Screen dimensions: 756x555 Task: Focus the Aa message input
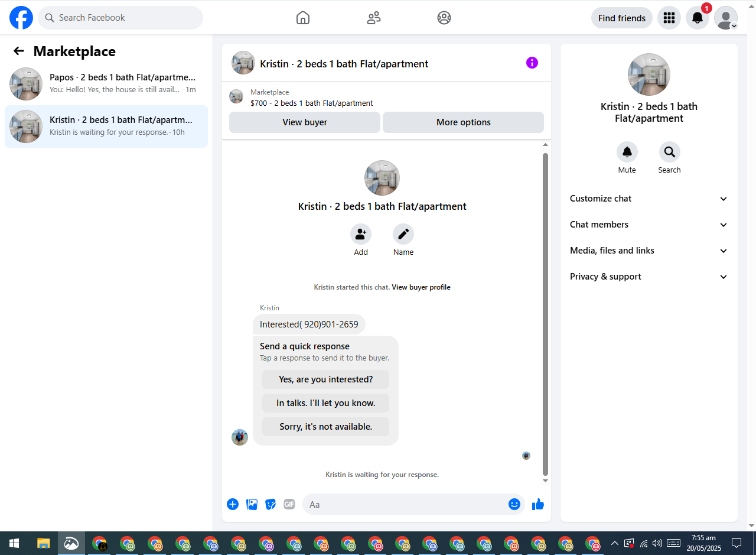click(x=405, y=504)
